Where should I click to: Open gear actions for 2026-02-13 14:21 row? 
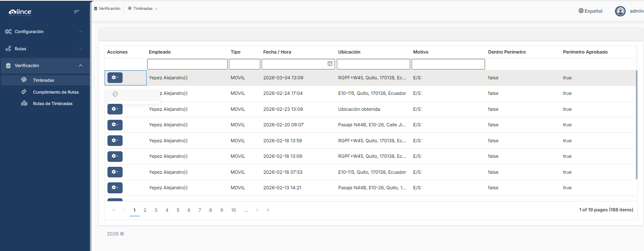click(115, 188)
